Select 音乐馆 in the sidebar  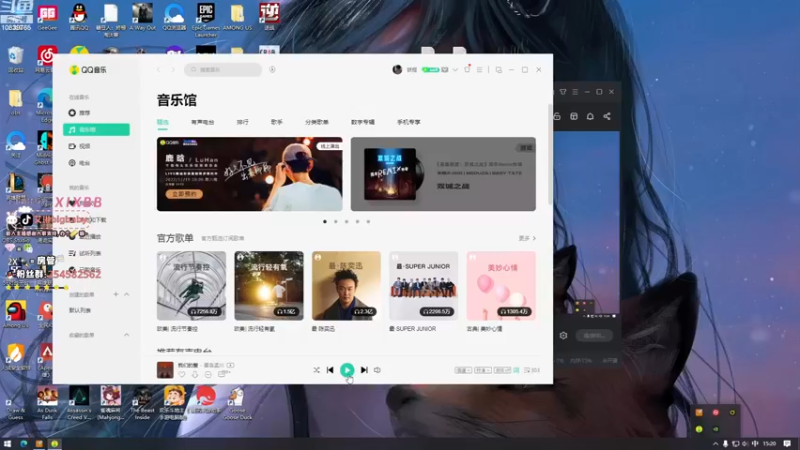[96, 130]
